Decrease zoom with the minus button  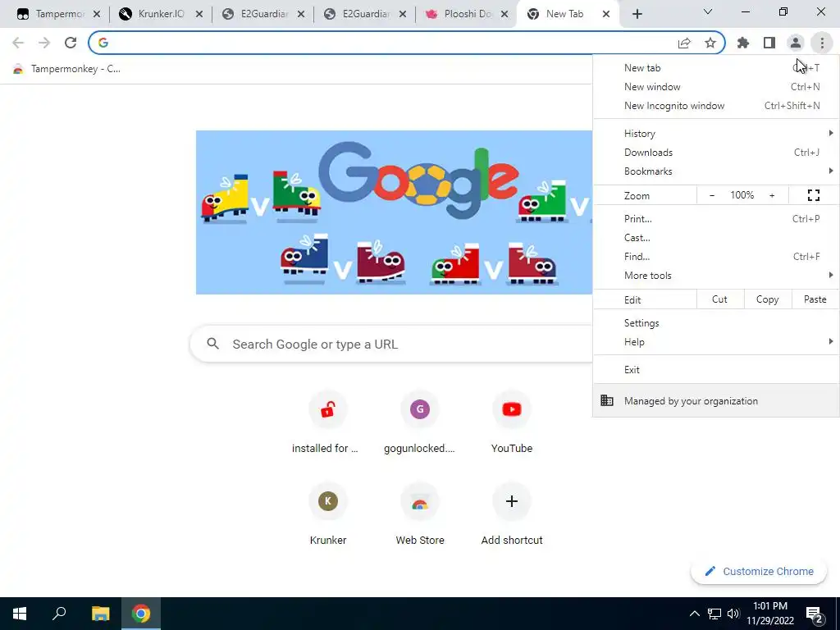pos(711,195)
